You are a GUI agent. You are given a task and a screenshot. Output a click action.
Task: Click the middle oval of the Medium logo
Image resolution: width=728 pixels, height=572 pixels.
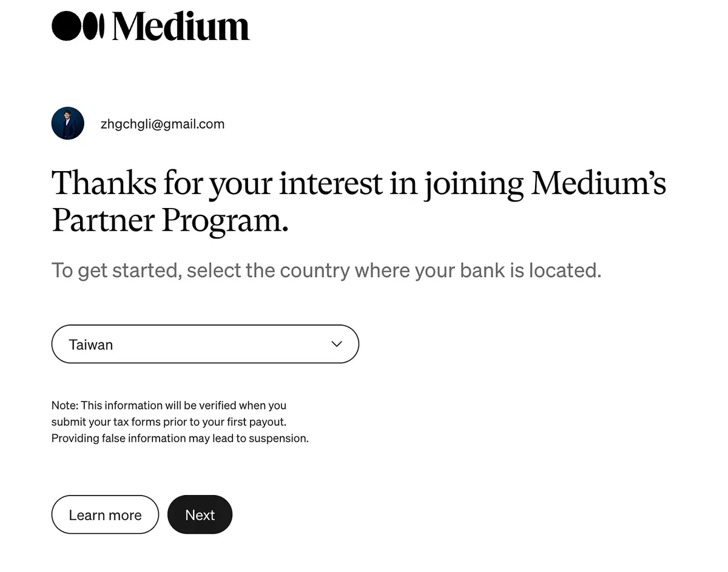(x=90, y=26)
